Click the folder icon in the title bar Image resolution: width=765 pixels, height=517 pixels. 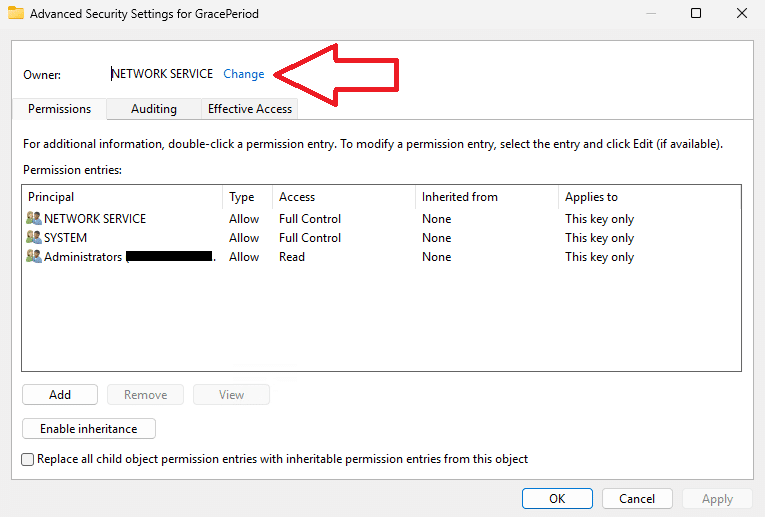(16, 13)
